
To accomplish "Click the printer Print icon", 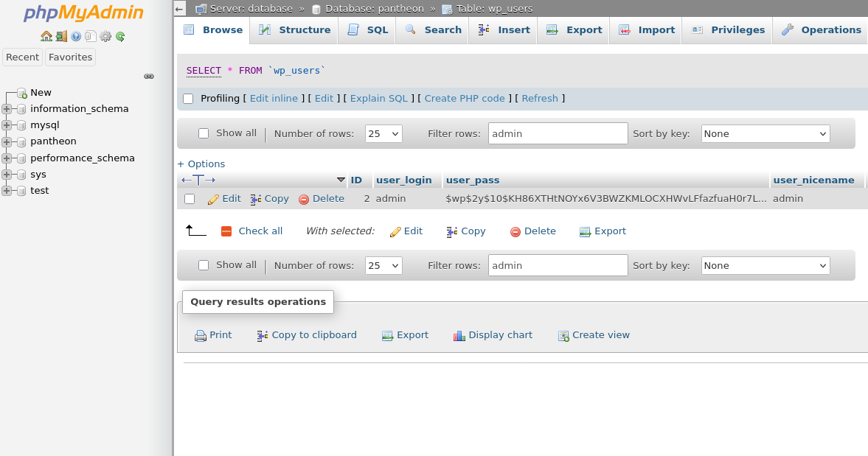I will 201,335.
